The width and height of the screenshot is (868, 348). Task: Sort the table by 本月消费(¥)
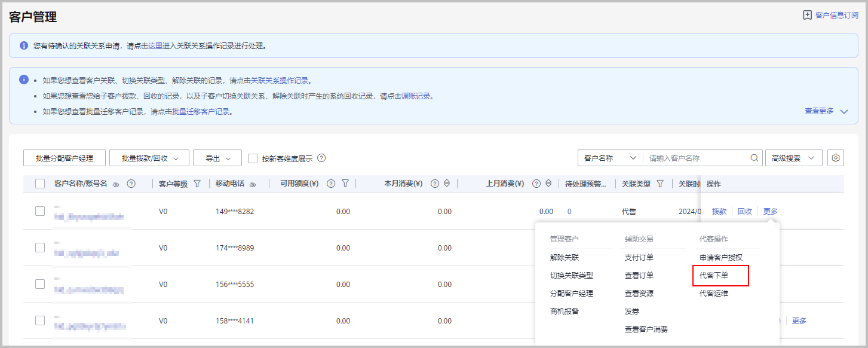point(446,184)
